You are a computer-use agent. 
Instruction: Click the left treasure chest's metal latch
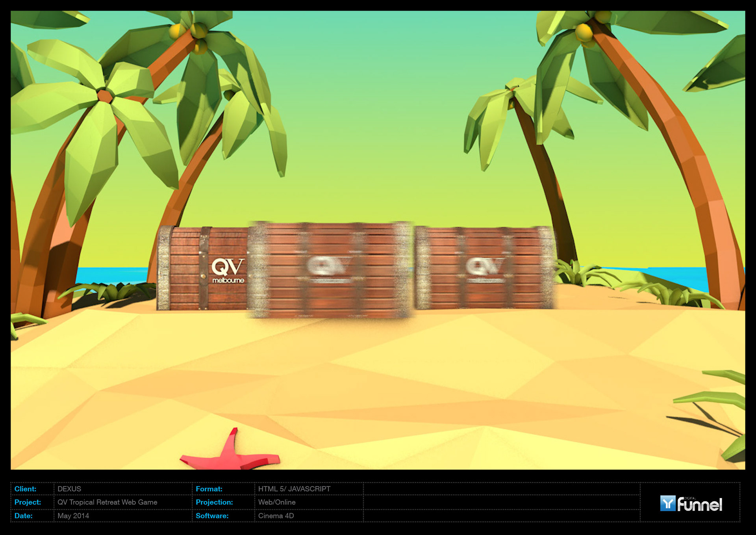point(204,276)
